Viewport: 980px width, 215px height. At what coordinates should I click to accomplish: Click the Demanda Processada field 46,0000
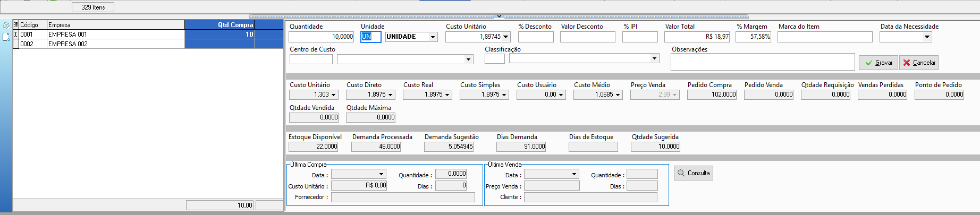(376, 147)
